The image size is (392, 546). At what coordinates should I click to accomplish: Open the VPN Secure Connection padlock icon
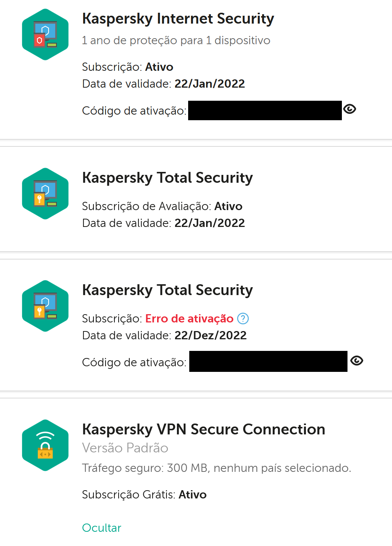(x=45, y=445)
